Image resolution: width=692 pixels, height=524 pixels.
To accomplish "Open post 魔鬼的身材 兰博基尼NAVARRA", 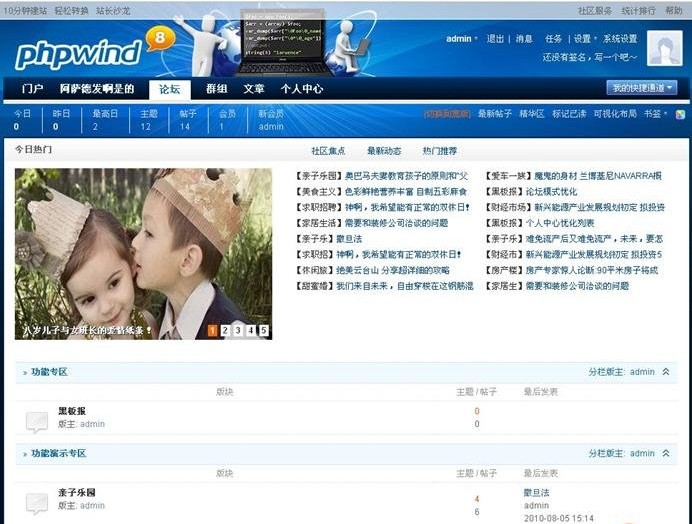I will [598, 176].
